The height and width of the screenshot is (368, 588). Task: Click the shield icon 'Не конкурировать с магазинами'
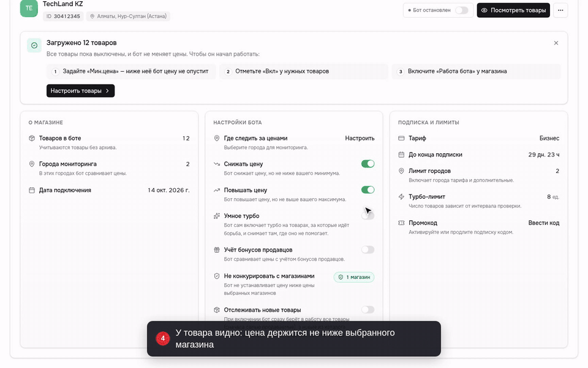pyautogui.click(x=217, y=276)
